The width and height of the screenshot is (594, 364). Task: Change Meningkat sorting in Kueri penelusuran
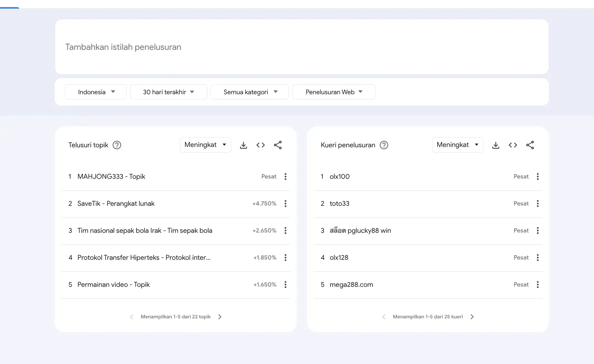[458, 145]
